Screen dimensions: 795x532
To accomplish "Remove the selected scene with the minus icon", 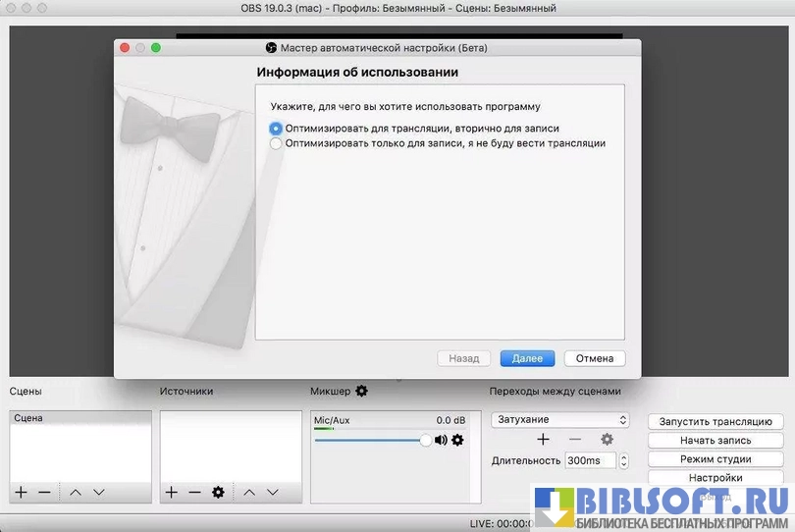I will [x=44, y=492].
